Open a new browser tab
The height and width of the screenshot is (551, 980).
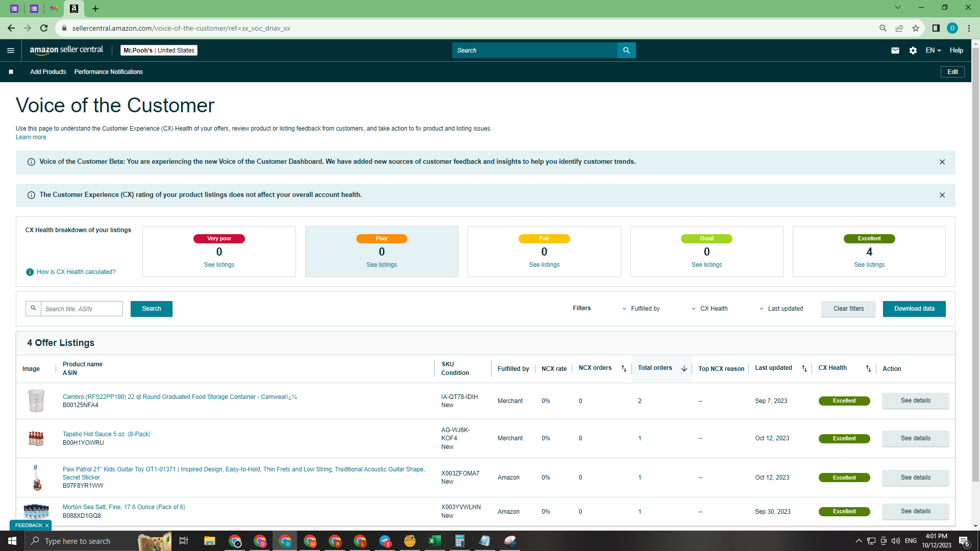click(x=95, y=9)
